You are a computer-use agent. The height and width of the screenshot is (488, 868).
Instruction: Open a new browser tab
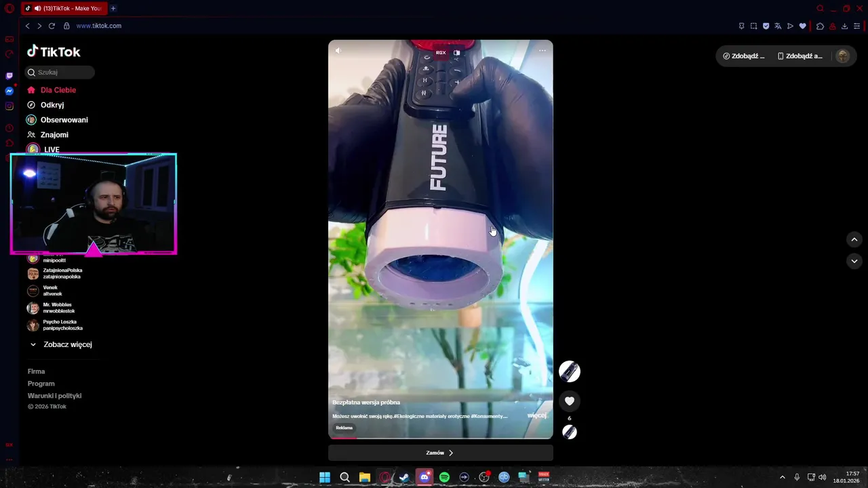[113, 8]
